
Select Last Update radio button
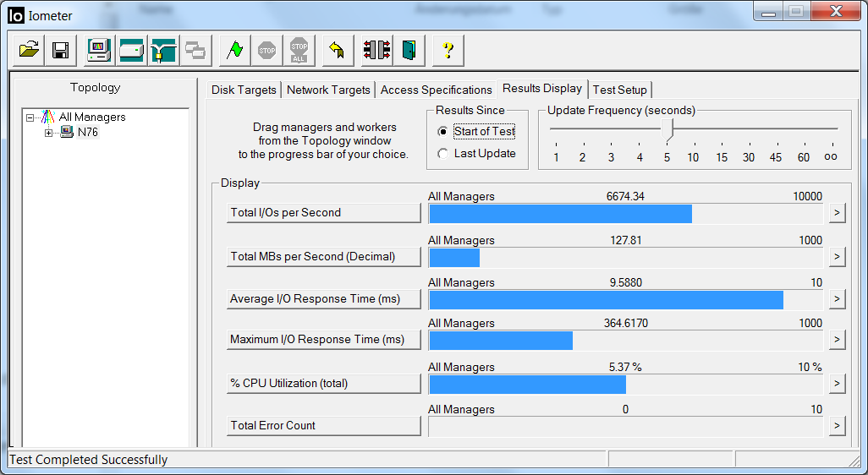pyautogui.click(x=442, y=154)
